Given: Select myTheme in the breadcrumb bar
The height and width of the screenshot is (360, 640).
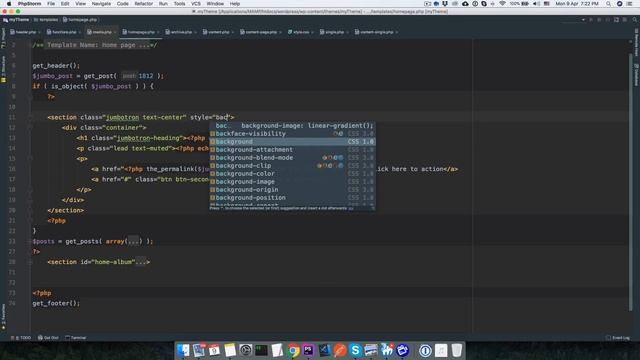Looking at the screenshot, I should coord(16,20).
